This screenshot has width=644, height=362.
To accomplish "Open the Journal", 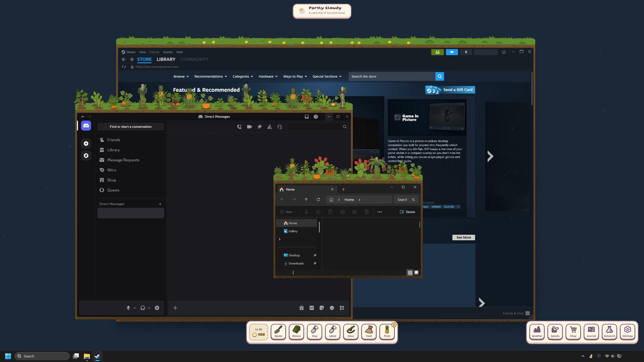I will pyautogui.click(x=591, y=332).
